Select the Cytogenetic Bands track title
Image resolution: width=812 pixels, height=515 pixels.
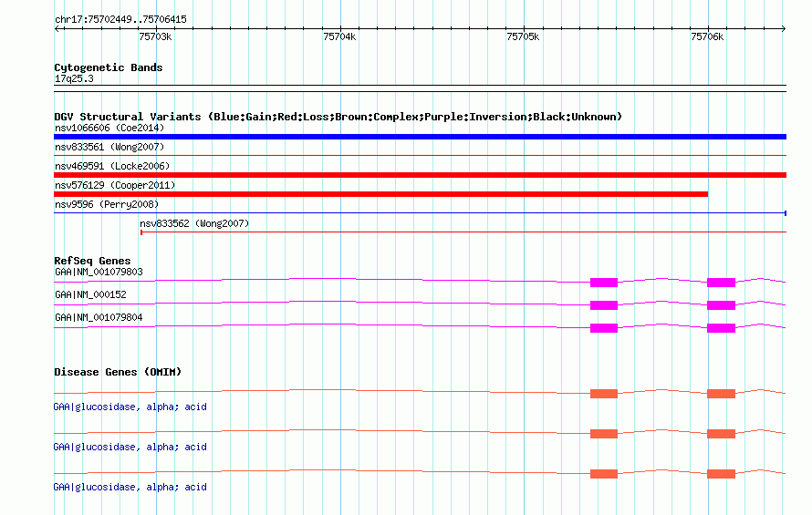109,67
